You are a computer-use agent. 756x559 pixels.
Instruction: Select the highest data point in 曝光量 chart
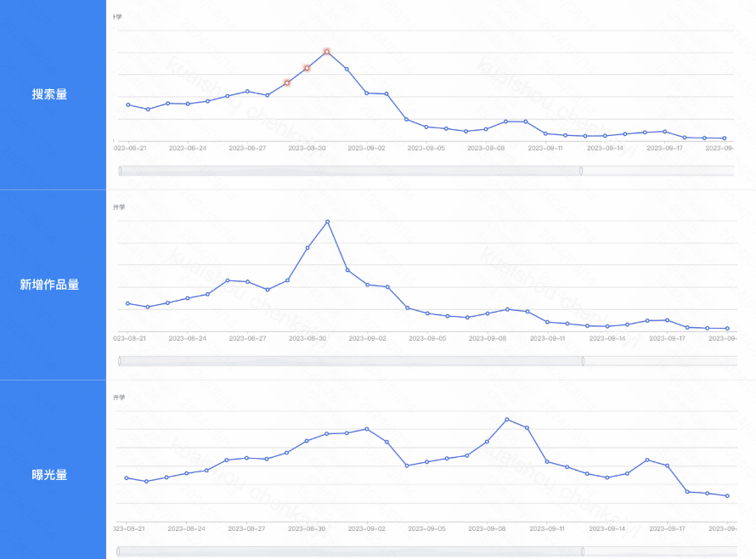pos(507,419)
